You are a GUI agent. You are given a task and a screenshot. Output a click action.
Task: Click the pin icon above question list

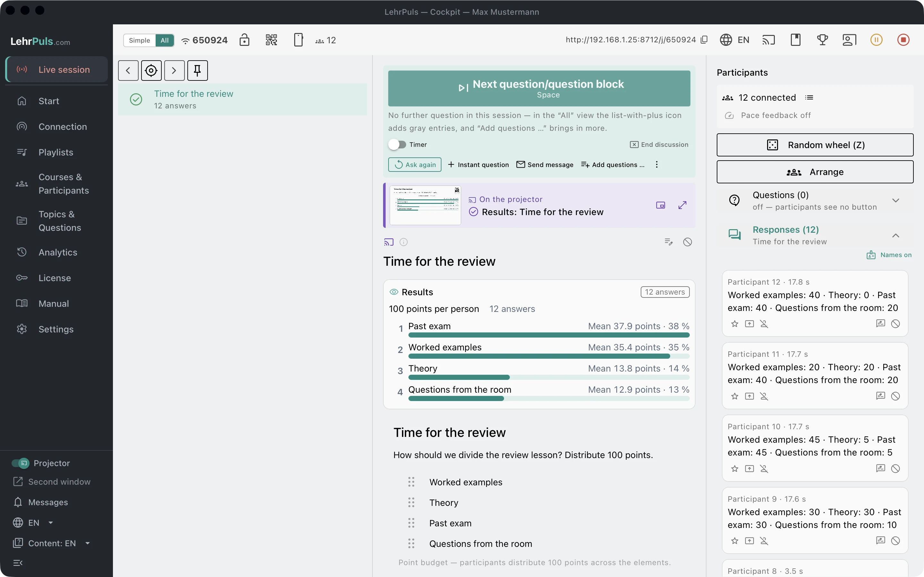point(197,70)
